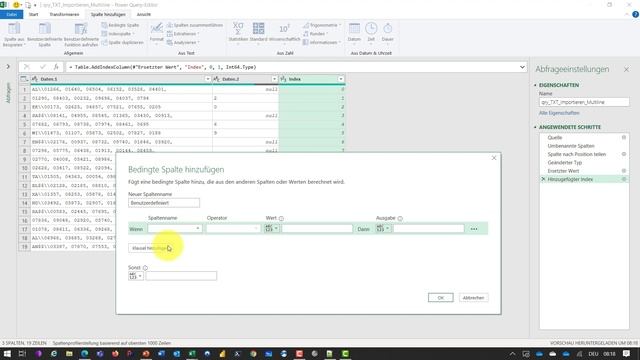Open Extrahieren dropdown in ribbon

click(x=183, y=34)
